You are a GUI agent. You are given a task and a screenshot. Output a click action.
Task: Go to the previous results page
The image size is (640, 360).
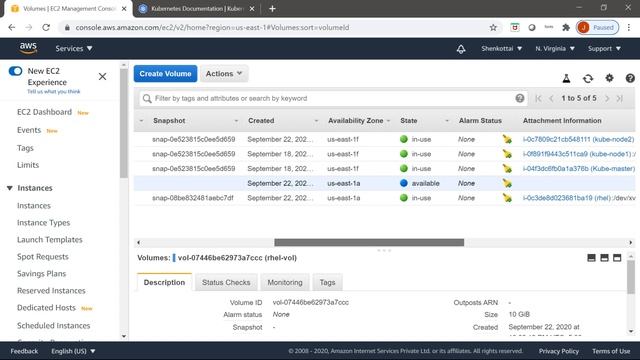(551, 98)
